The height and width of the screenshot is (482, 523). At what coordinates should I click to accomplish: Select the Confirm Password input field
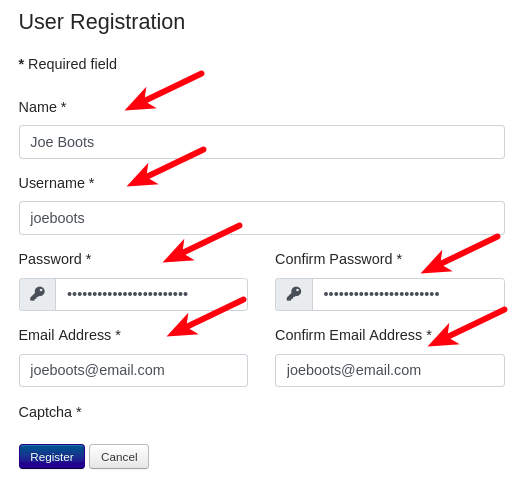coord(408,295)
